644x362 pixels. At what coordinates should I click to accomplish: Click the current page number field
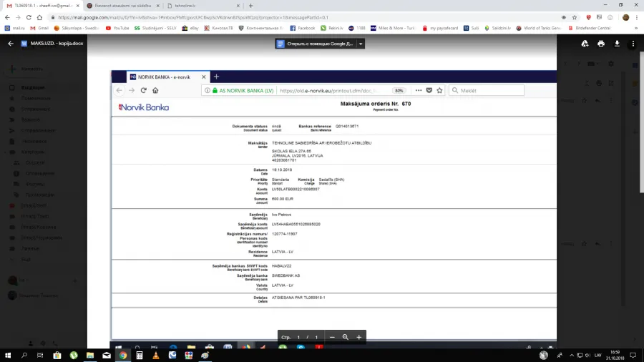[298, 338]
